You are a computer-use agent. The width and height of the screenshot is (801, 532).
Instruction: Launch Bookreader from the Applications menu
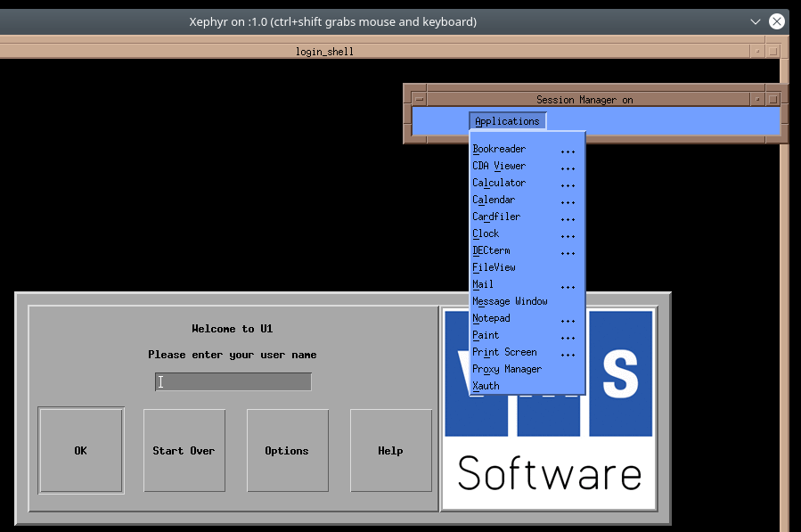coord(499,149)
